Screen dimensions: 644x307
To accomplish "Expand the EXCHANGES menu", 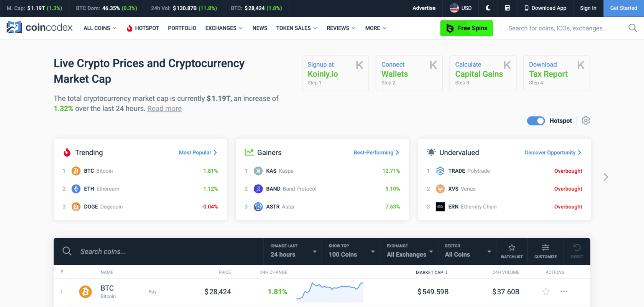I will 224,28.
